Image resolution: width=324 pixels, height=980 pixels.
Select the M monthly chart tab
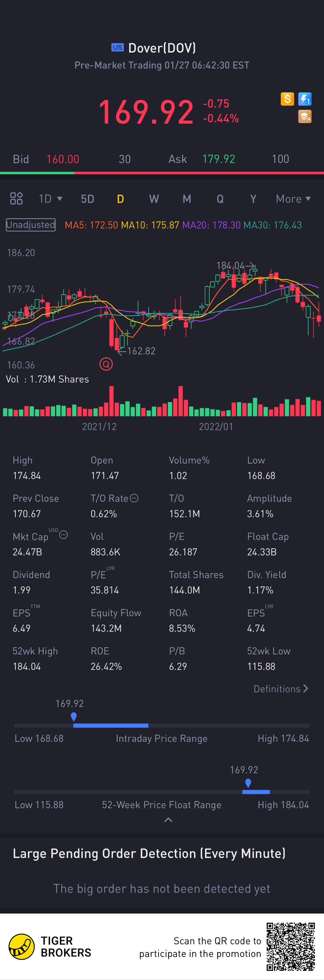[187, 198]
